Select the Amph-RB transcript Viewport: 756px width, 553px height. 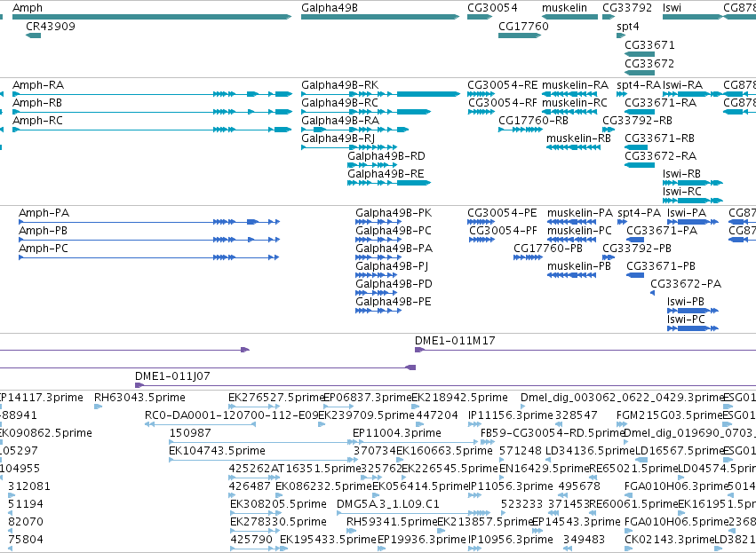click(153, 112)
